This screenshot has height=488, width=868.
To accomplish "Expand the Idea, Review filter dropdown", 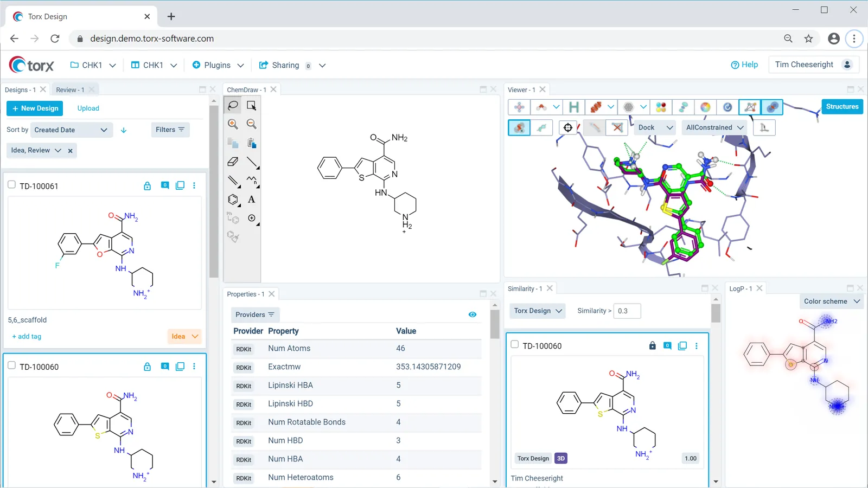I will tap(58, 150).
